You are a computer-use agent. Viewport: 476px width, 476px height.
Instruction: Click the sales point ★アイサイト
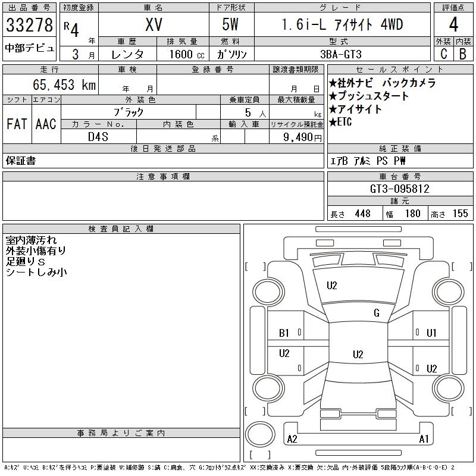[x=355, y=109]
